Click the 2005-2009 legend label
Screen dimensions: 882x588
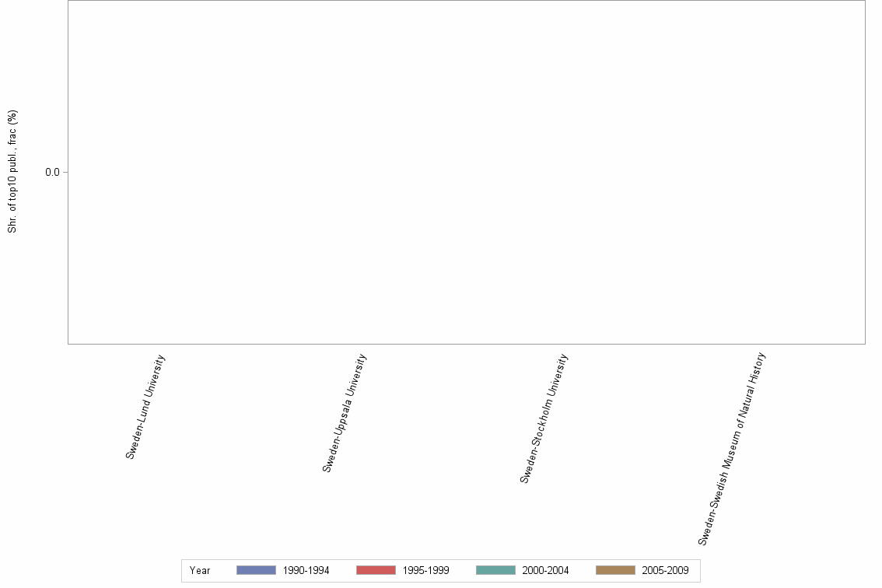666,570
